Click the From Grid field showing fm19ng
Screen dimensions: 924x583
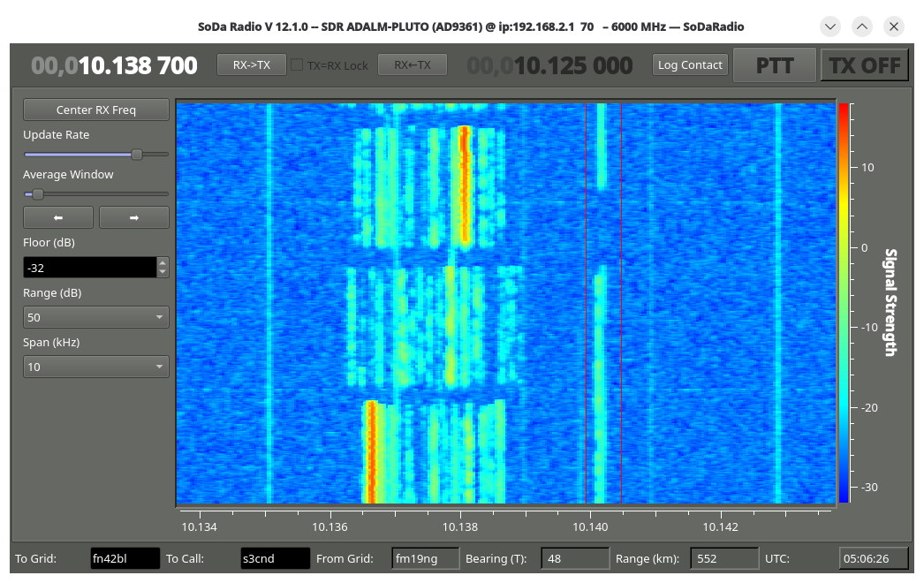[426, 558]
